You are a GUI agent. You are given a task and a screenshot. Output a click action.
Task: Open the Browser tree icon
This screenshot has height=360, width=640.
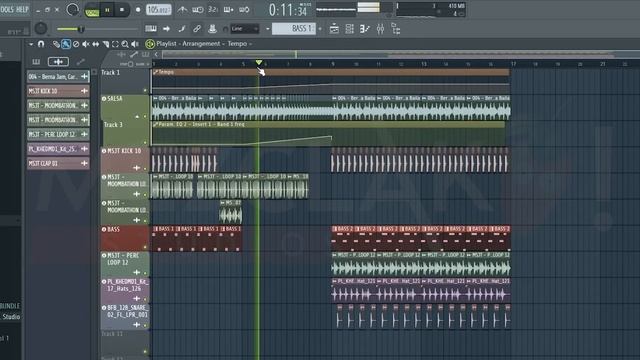pos(396,29)
